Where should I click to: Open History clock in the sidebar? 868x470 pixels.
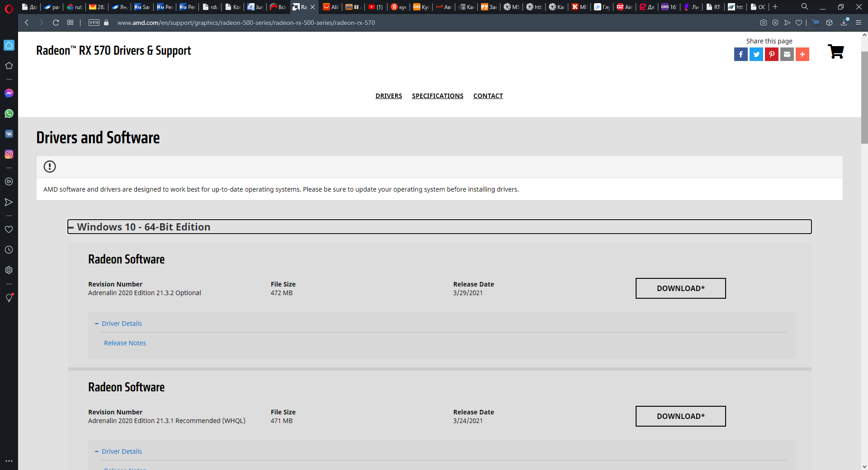(x=9, y=249)
